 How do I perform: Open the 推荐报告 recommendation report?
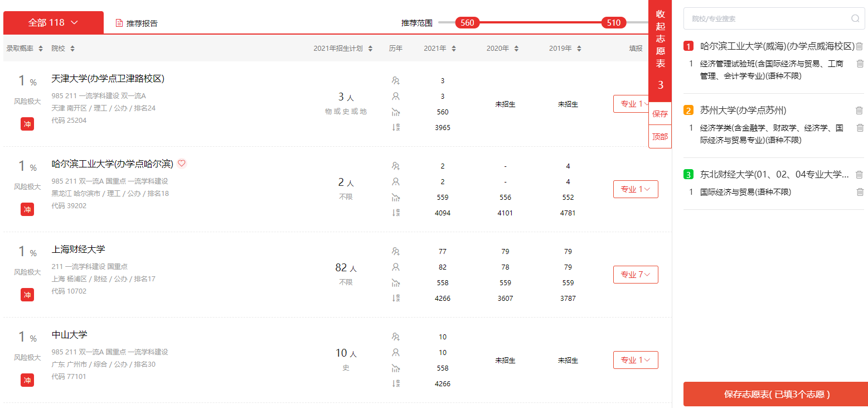pyautogui.click(x=137, y=23)
